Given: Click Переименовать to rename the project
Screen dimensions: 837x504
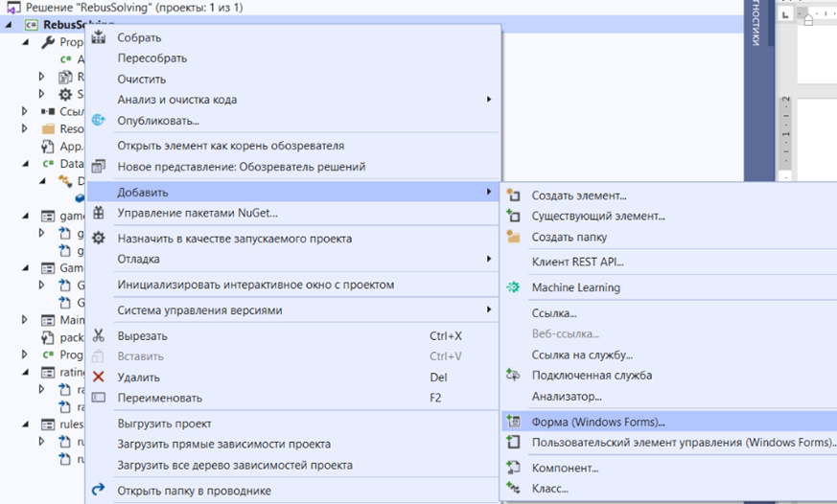Looking at the screenshot, I should click(159, 399).
